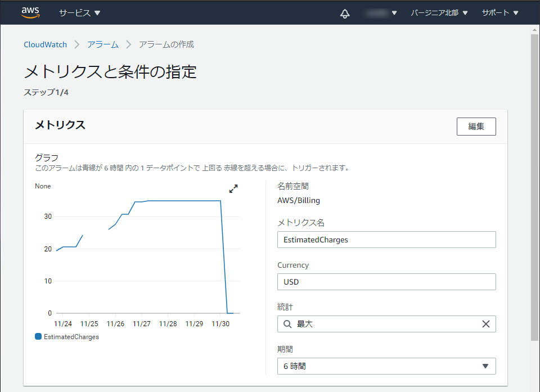Click the AWS/Billing namespace value

pyautogui.click(x=299, y=200)
